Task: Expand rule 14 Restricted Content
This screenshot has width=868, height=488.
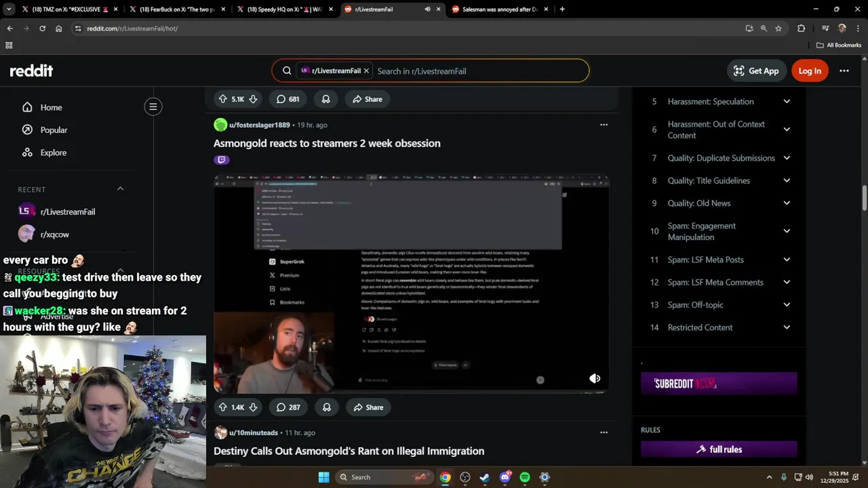Action: click(787, 327)
